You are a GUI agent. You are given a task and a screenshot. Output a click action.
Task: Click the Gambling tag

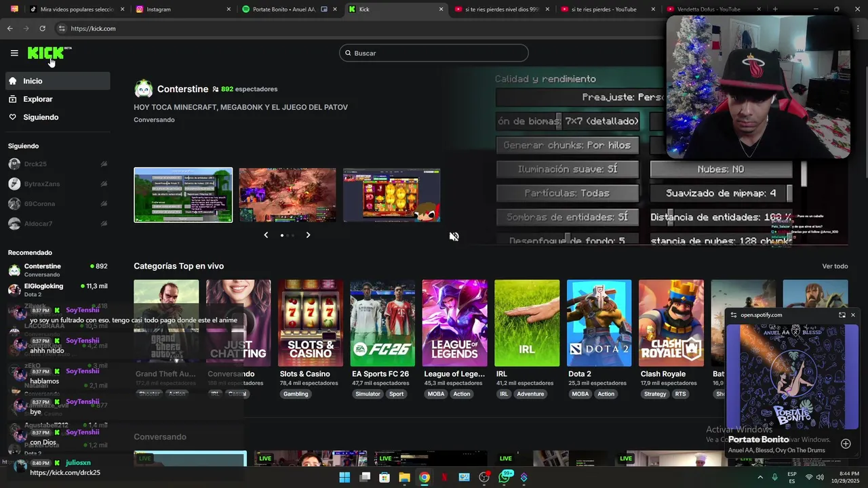point(296,394)
